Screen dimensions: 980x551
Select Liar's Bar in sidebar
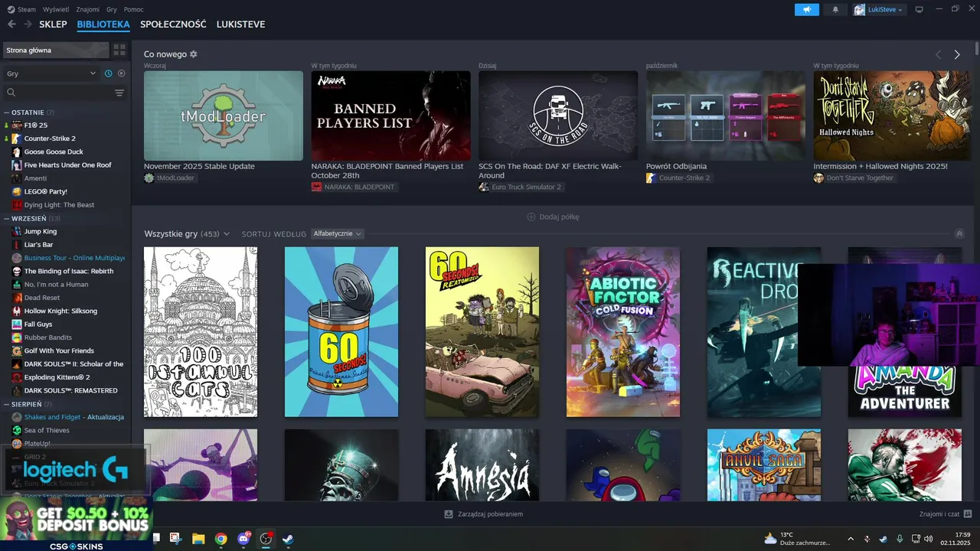point(38,244)
